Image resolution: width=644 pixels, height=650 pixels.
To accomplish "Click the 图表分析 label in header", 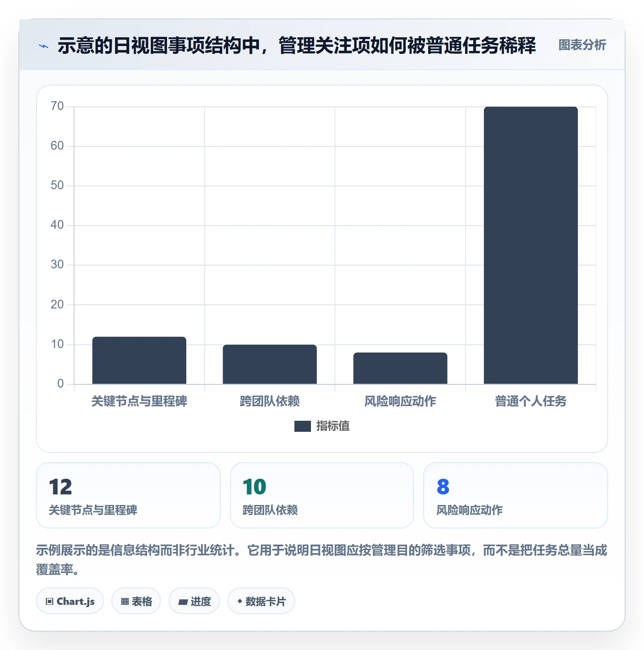I will pyautogui.click(x=582, y=45).
